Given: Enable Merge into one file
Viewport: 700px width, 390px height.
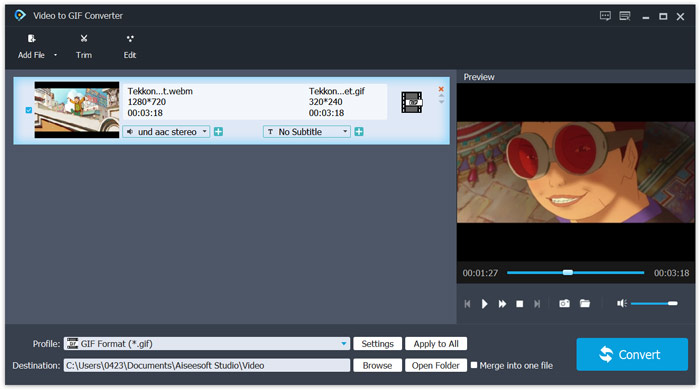Looking at the screenshot, I should 474,365.
